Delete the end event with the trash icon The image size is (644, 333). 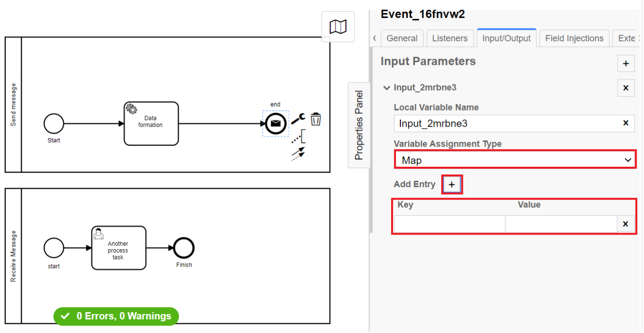(316, 119)
